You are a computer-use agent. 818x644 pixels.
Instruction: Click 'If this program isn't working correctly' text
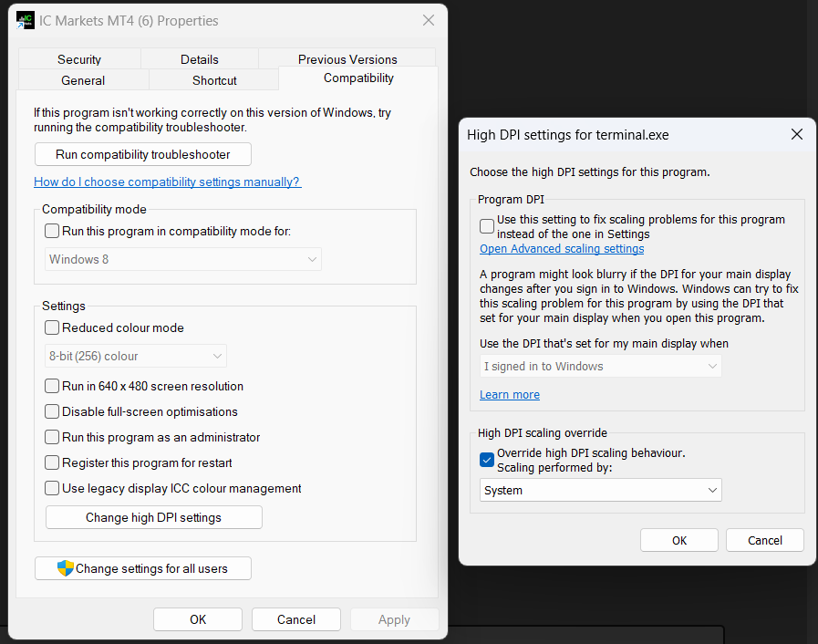pyautogui.click(x=212, y=120)
